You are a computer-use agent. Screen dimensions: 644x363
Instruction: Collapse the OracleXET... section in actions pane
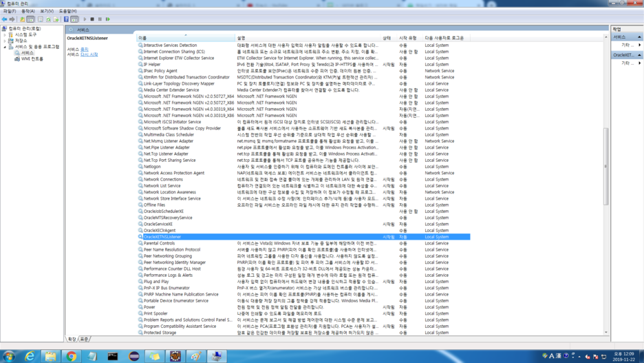(x=639, y=55)
